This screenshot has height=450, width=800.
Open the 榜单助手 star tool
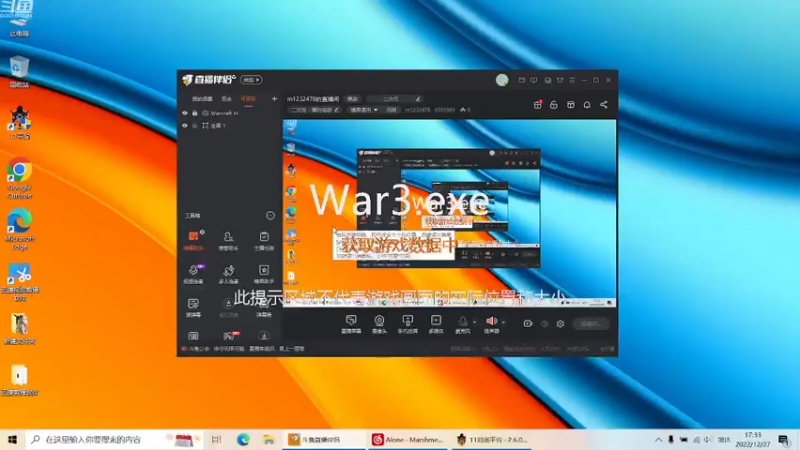click(x=264, y=274)
